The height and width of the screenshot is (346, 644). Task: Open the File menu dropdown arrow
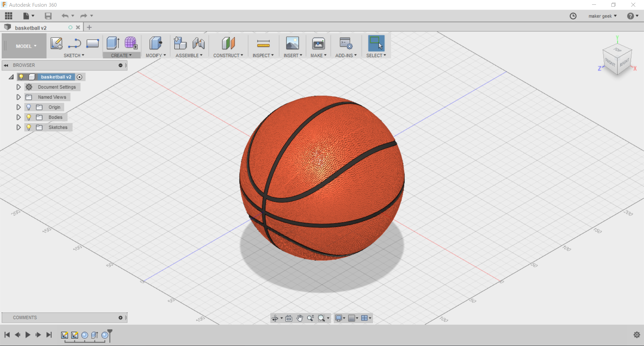coord(33,16)
